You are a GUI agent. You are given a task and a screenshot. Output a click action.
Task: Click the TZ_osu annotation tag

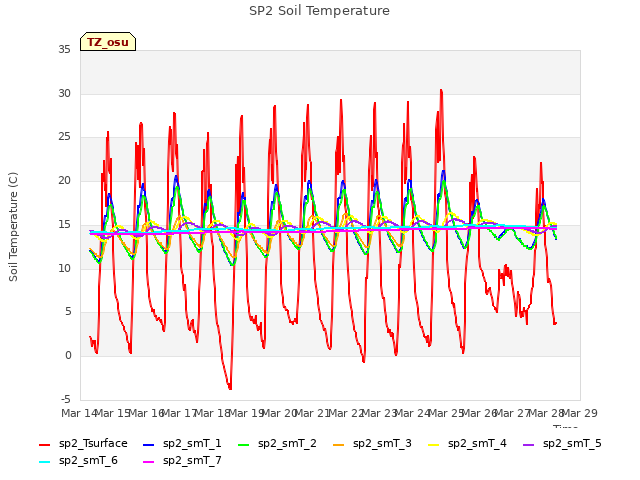pos(108,42)
